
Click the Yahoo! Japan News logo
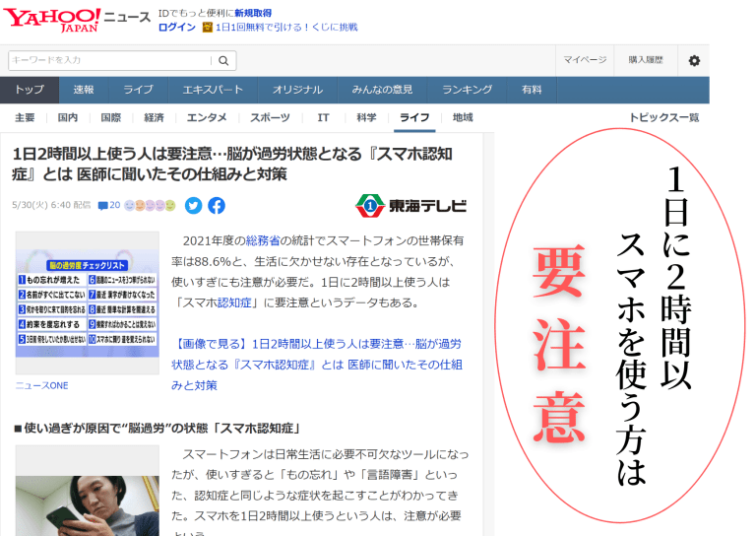click(x=76, y=19)
